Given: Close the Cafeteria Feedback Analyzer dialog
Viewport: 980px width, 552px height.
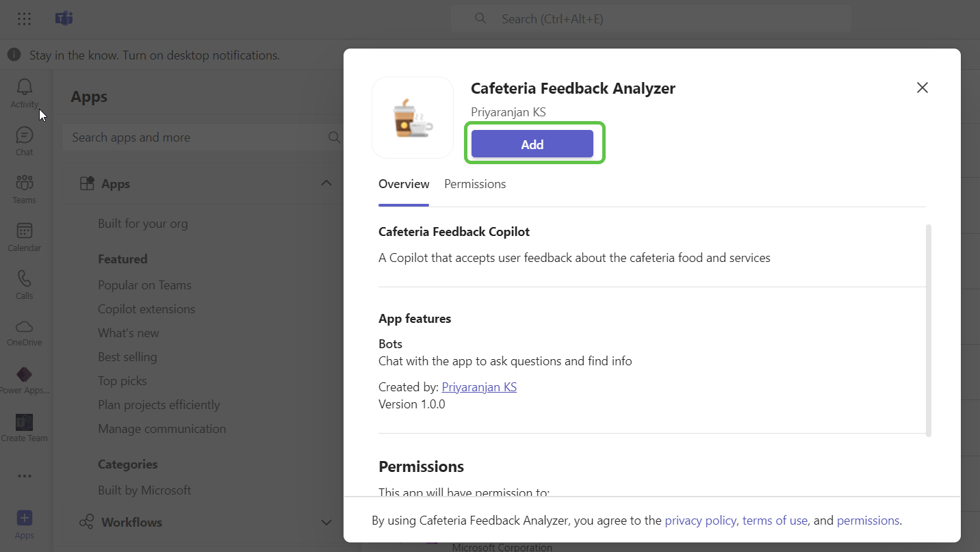Looking at the screenshot, I should pyautogui.click(x=922, y=88).
